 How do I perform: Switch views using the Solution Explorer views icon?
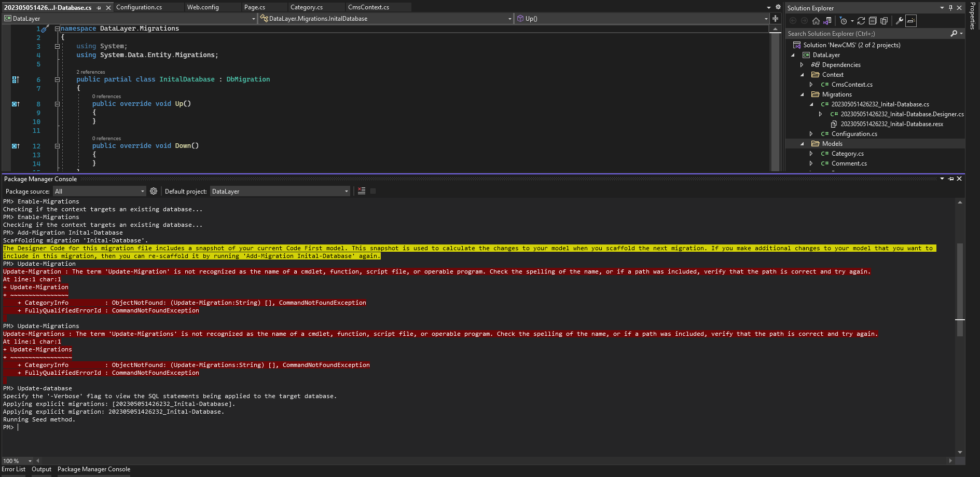point(827,21)
